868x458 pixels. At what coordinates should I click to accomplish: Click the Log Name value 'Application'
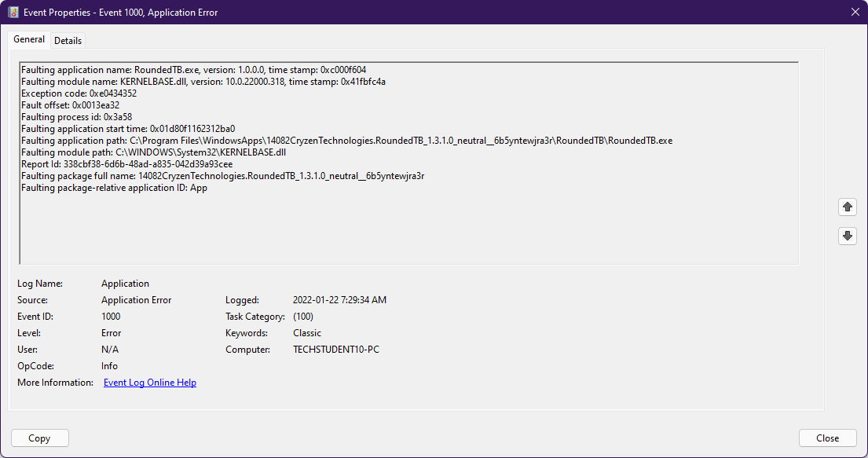coord(125,284)
